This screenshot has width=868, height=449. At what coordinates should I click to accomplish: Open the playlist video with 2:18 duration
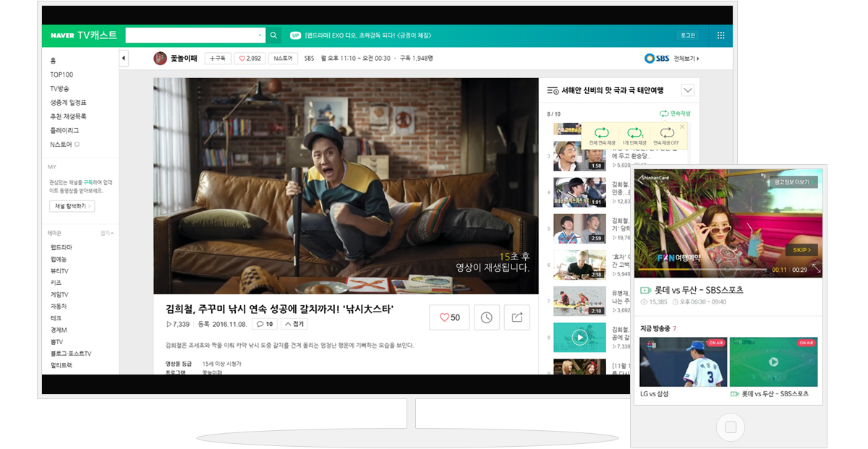pyautogui.click(x=579, y=265)
